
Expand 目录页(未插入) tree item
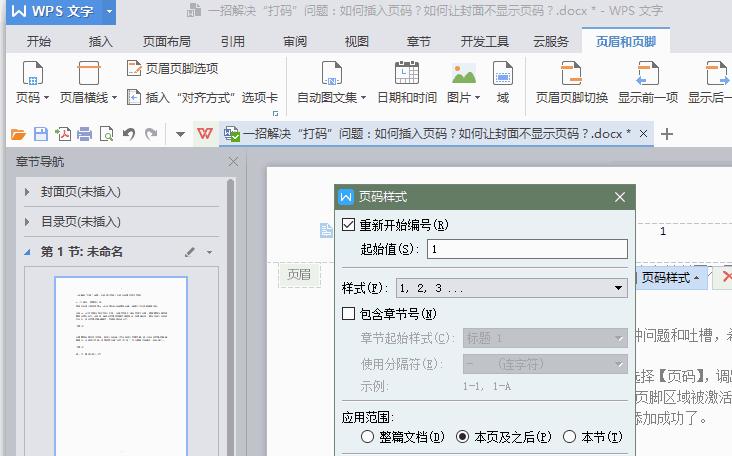point(27,222)
